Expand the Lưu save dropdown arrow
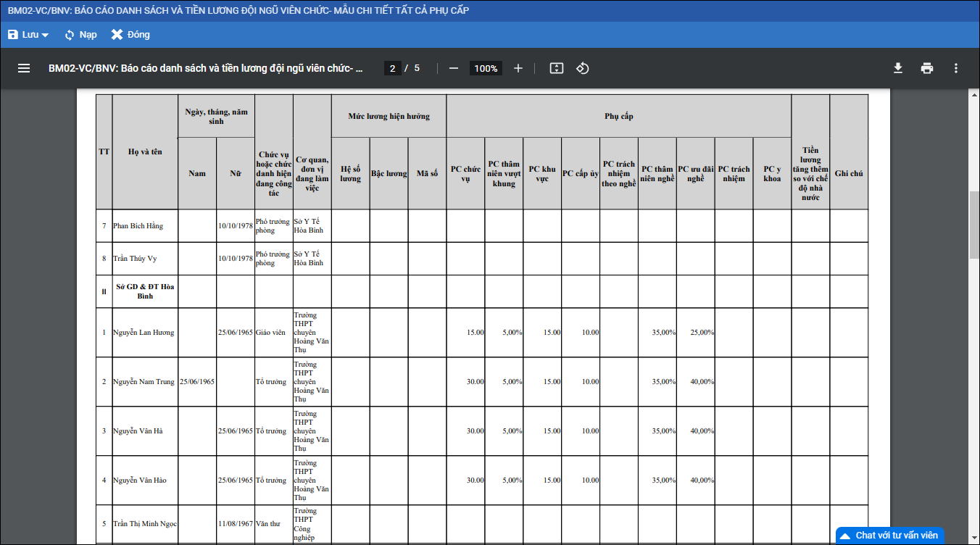The width and height of the screenshot is (980, 545). click(x=46, y=36)
